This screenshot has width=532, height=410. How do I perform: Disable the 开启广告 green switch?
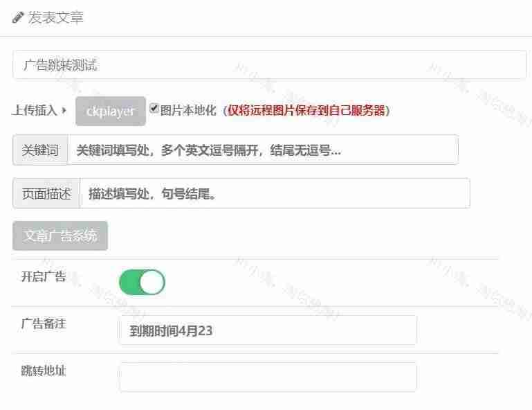click(x=142, y=282)
